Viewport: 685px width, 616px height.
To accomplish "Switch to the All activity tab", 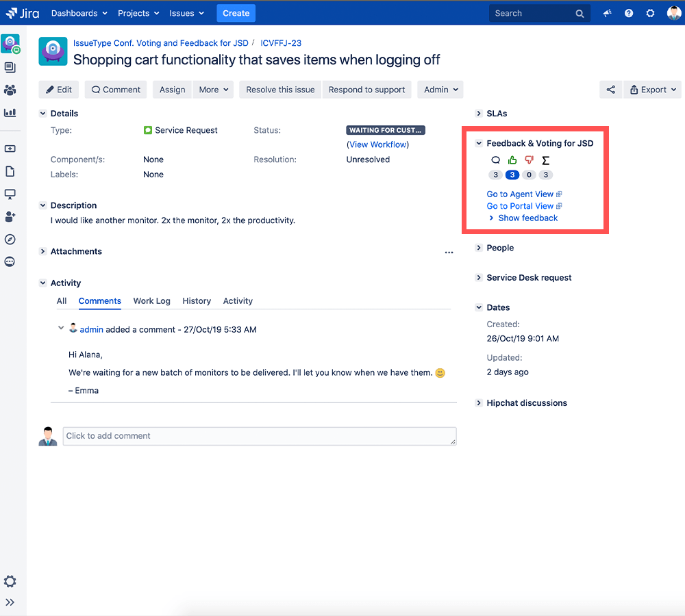I will tap(62, 300).
